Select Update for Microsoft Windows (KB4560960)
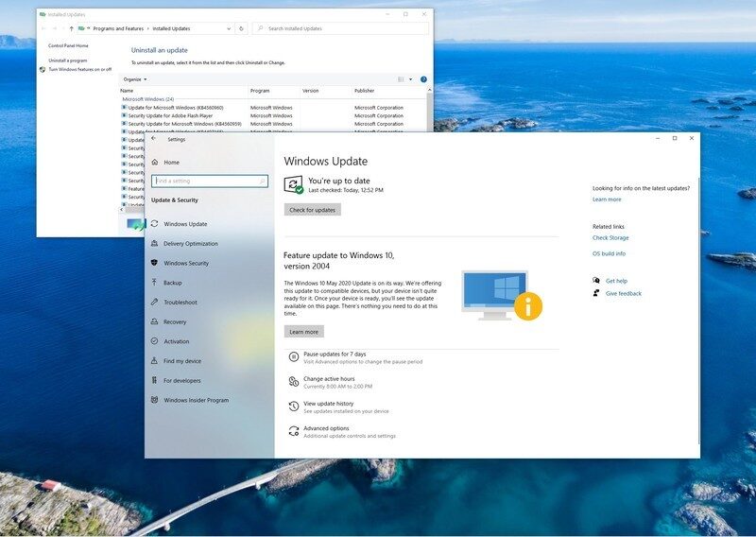The image size is (756, 537). click(x=176, y=108)
